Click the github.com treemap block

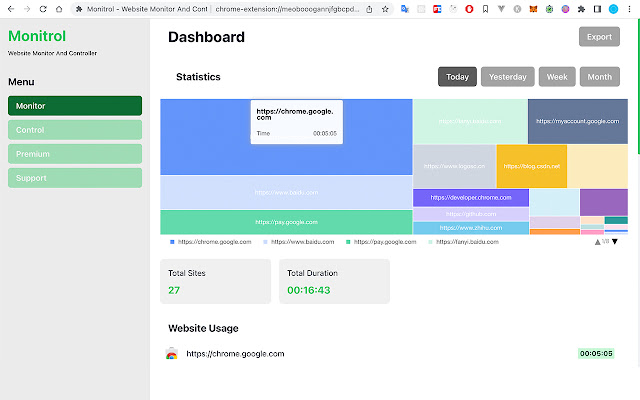click(x=471, y=214)
